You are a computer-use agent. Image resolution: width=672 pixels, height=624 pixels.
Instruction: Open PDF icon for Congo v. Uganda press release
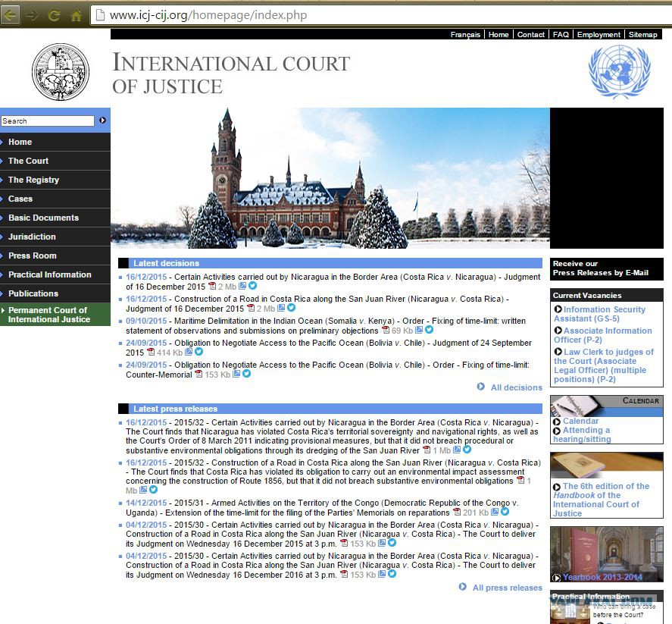pyautogui.click(x=457, y=512)
